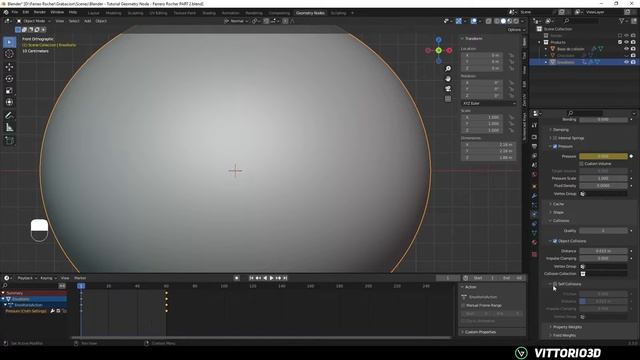Viewport: 640px width, 360px height.
Task: Open the Playback popover in timeline
Action: [27, 278]
